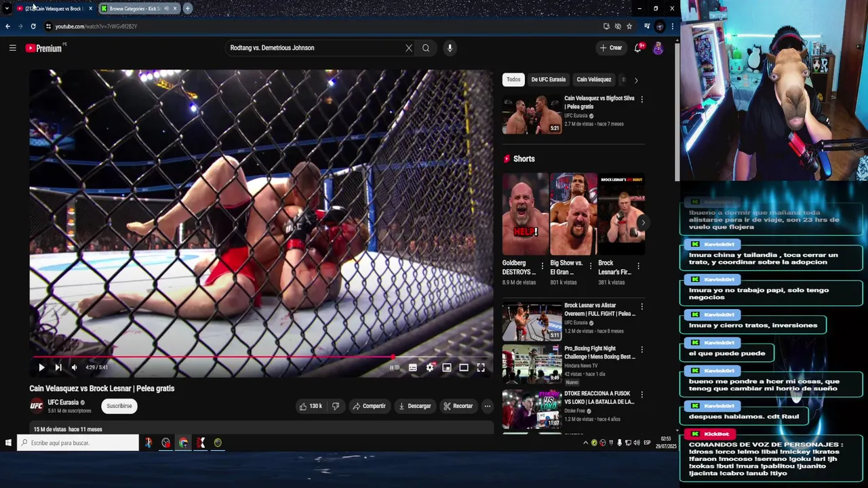The image size is (868, 488).
Task: Toggle subtitles in the player
Action: (412, 367)
